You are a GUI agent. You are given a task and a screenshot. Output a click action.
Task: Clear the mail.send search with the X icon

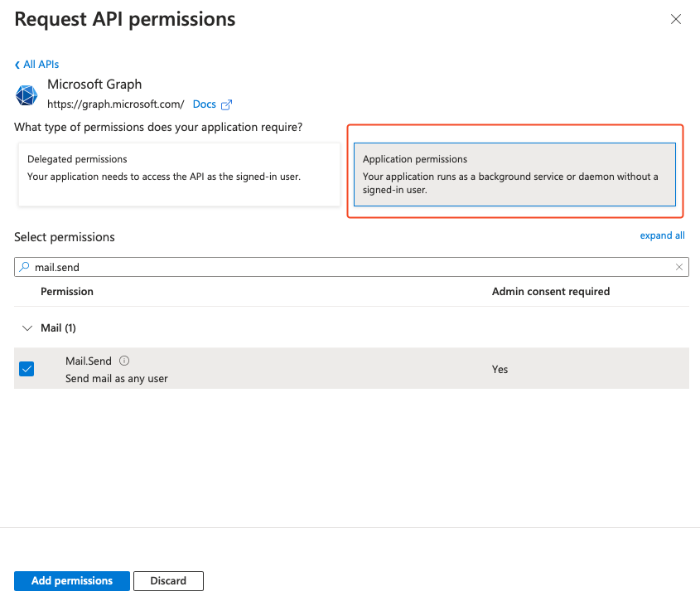pos(679,266)
